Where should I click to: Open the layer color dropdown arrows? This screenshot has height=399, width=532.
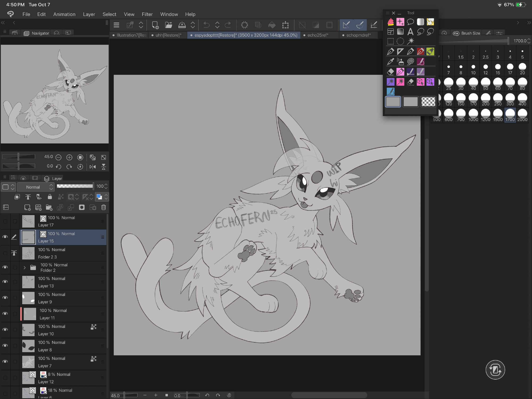(106, 197)
